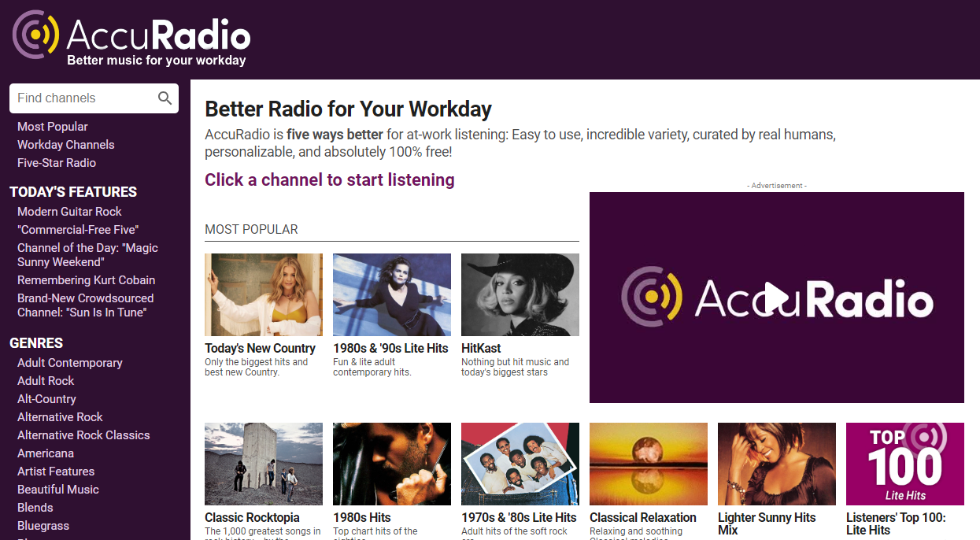Open Classic Rocktopia title link
The image size is (980, 540).
[252, 517]
